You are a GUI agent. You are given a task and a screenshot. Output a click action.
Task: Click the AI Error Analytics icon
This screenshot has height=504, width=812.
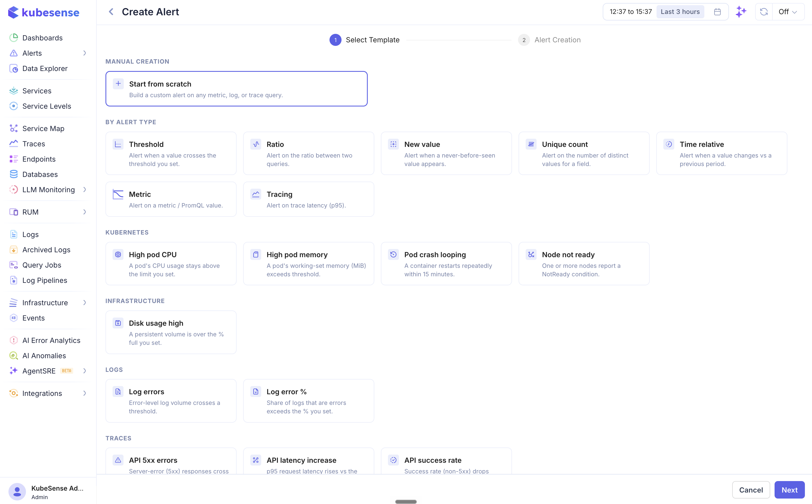[14, 340]
